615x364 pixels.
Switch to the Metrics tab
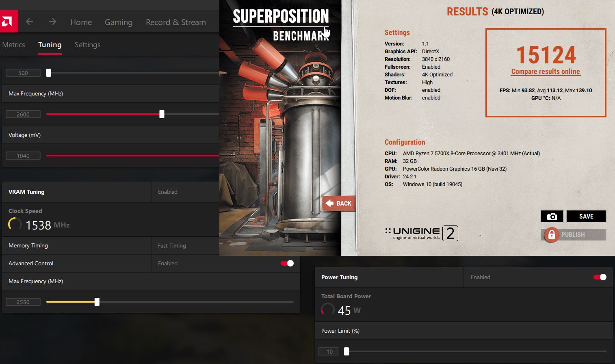pos(13,45)
